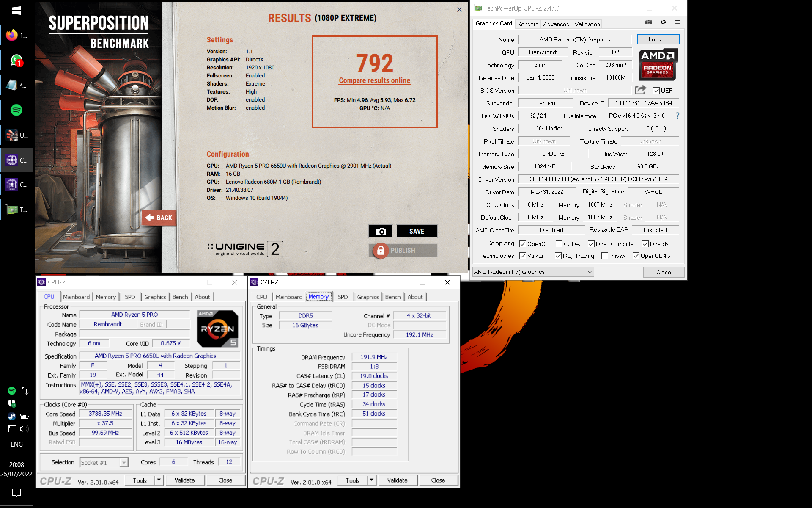Toggle the CUDA checkbox
Screen dimensions: 812x508
(559, 244)
